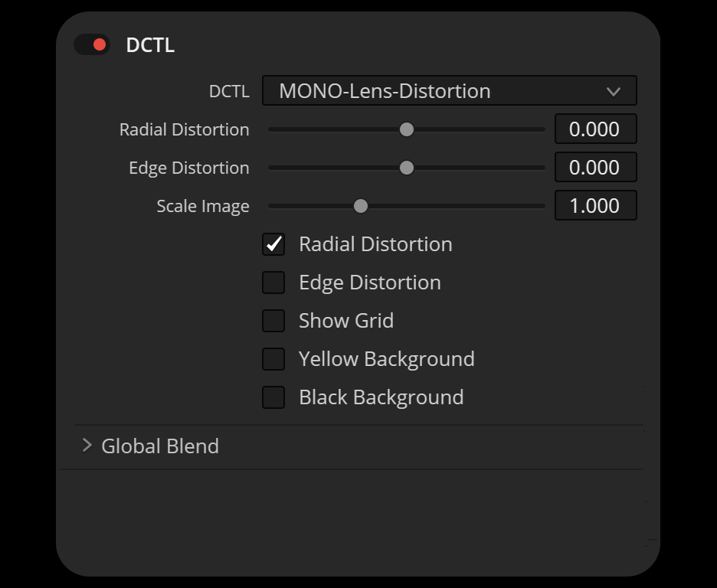Toggle the DCTL effect enable switch
Image resolution: width=717 pixels, height=588 pixels.
(92, 44)
